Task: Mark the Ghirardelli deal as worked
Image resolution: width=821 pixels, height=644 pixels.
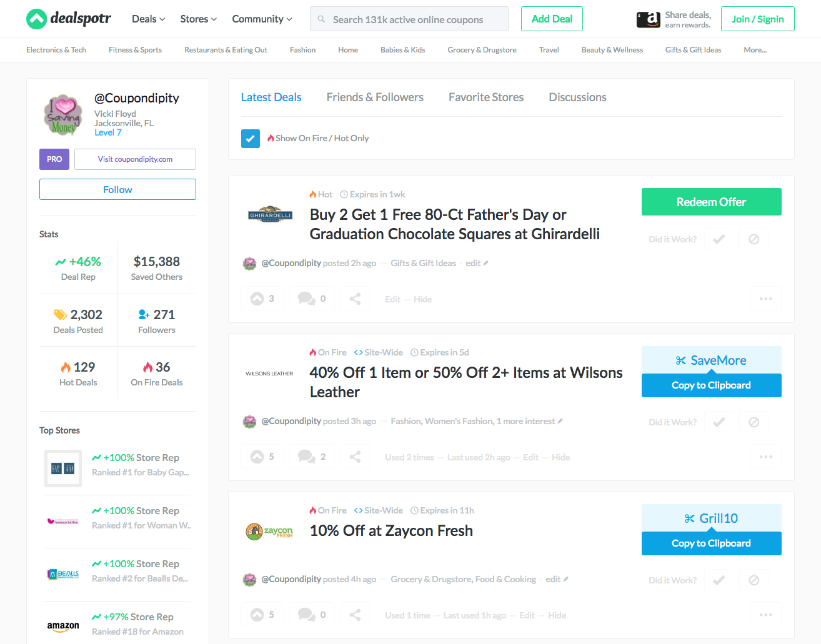Action: pyautogui.click(x=719, y=238)
